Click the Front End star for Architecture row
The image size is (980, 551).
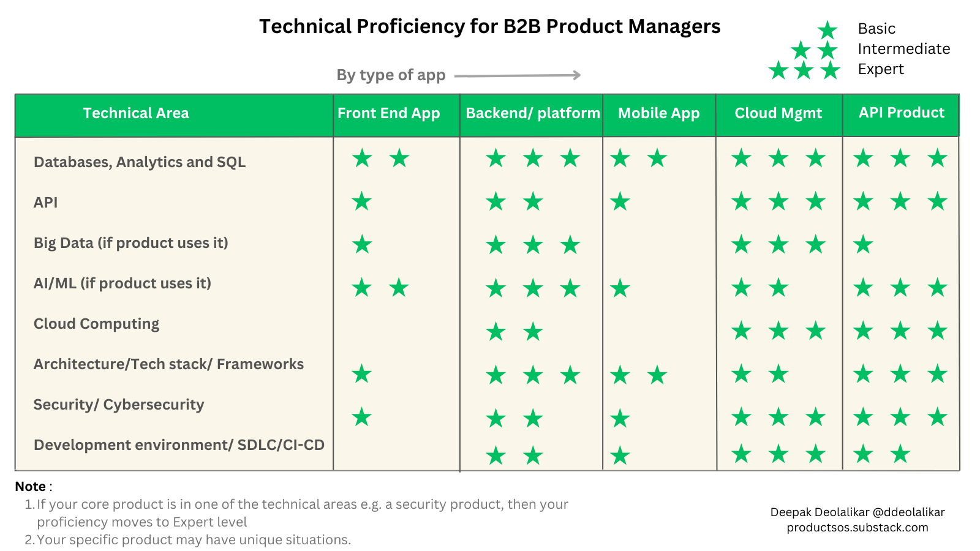[362, 374]
